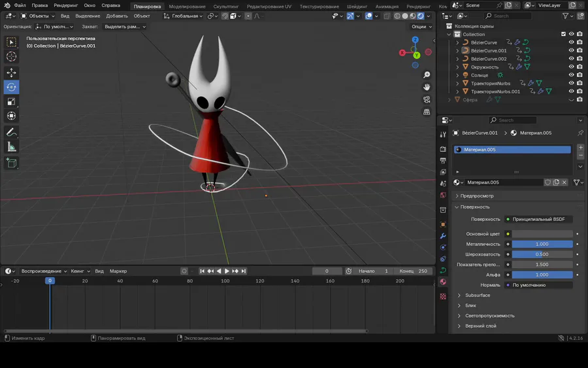Play the animation forward
Screen dimensions: 588x368
tap(227, 271)
